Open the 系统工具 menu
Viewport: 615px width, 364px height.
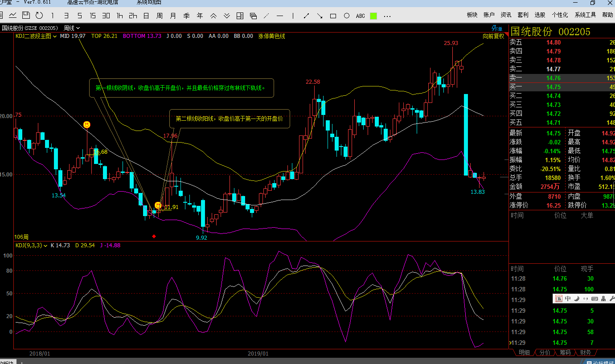tap(585, 15)
